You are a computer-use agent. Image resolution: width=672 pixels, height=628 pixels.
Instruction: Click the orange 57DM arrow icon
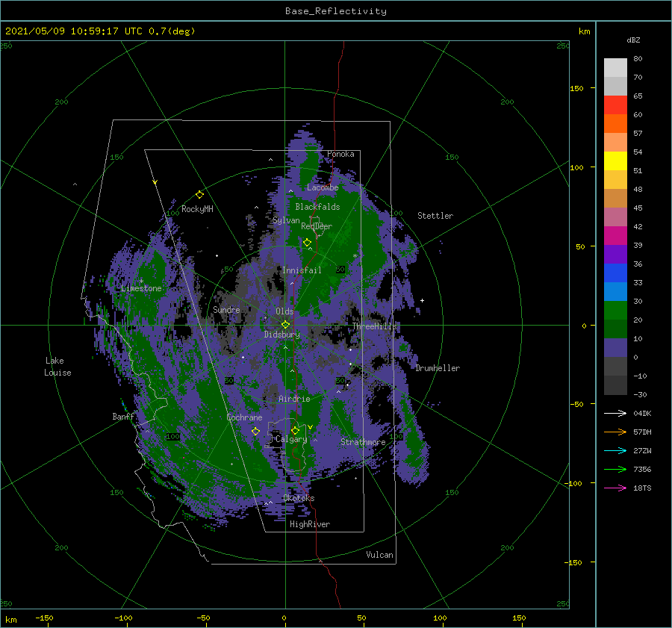pyautogui.click(x=615, y=432)
